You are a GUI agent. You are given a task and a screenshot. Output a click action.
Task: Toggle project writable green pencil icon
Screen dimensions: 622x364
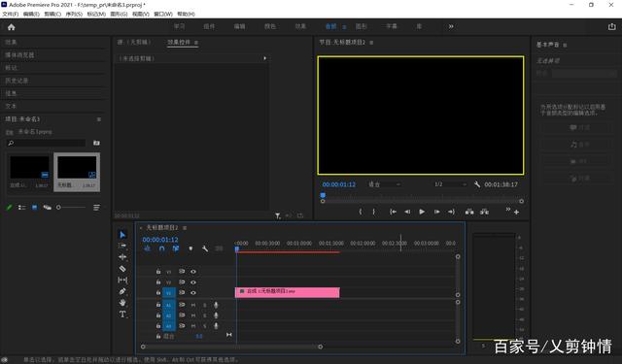(x=10, y=207)
